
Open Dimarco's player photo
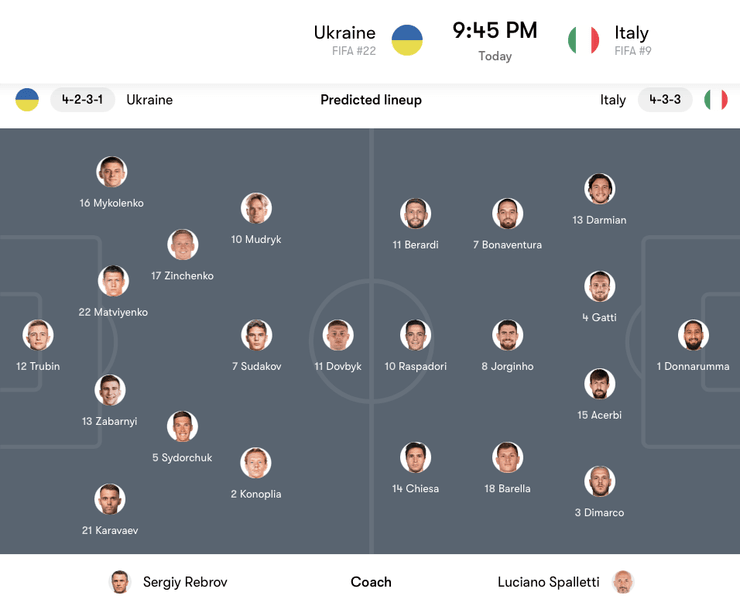pyautogui.click(x=599, y=481)
